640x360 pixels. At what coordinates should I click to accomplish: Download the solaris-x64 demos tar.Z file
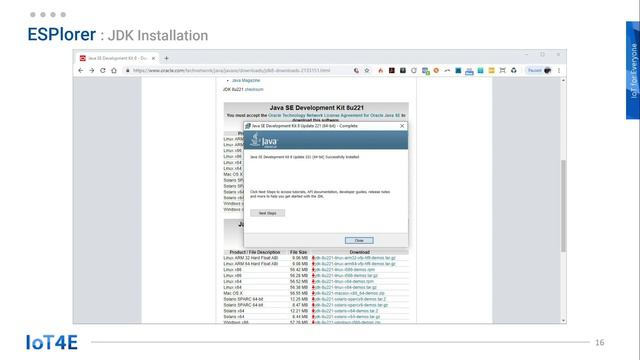point(346,311)
